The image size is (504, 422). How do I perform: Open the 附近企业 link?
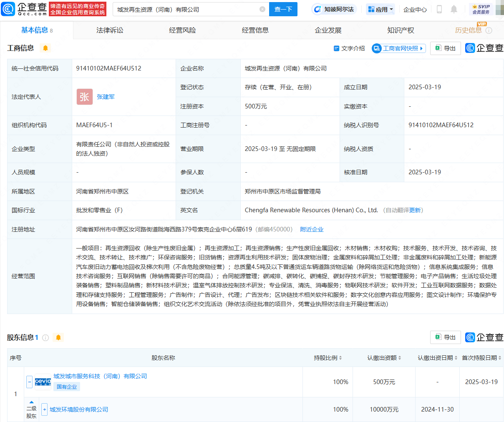pos(312,229)
